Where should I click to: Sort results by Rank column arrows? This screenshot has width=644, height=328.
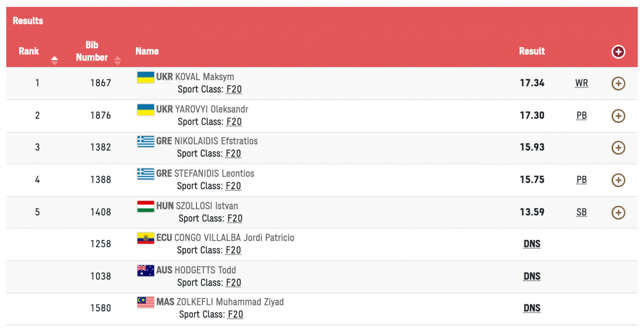pyautogui.click(x=54, y=61)
